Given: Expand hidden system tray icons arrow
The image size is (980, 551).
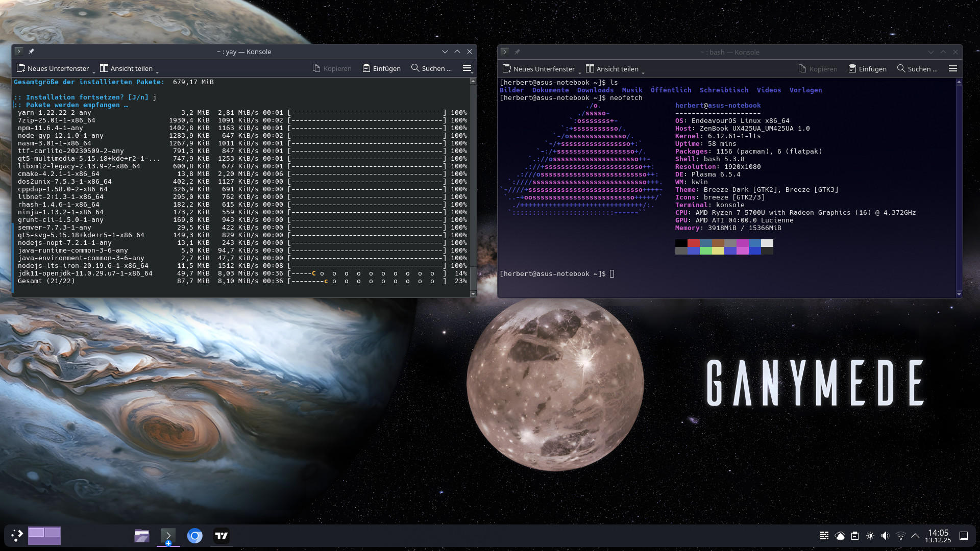Looking at the screenshot, I should pos(915,536).
